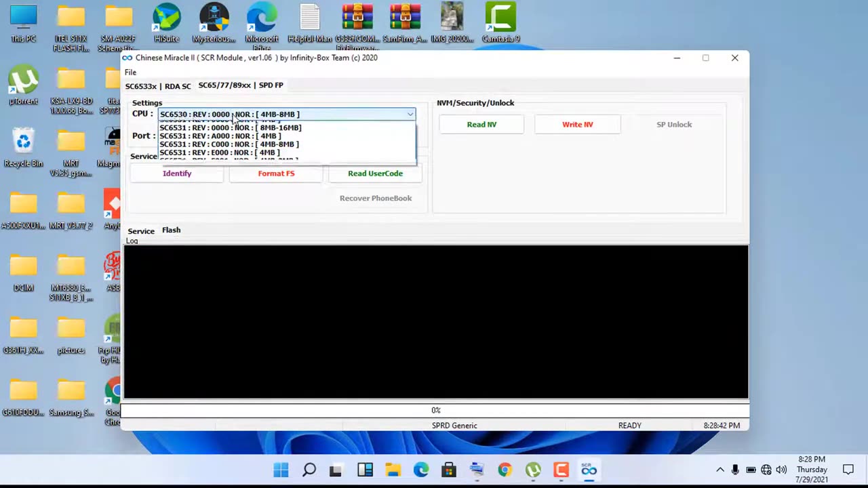Image resolution: width=868 pixels, height=488 pixels.
Task: Open the SamFirm_A archive on desktop
Action: tap(405, 23)
